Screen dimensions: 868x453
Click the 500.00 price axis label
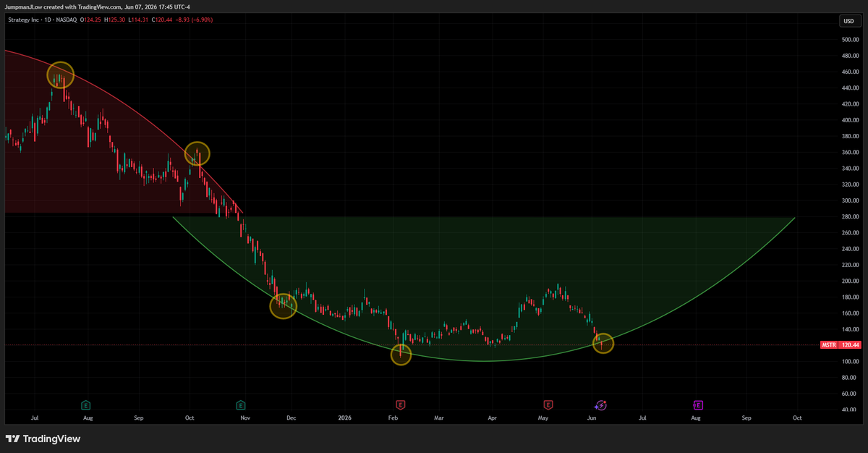pos(850,39)
